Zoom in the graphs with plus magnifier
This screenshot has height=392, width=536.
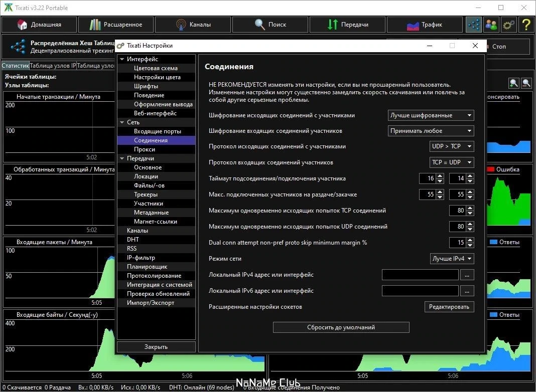(514, 83)
